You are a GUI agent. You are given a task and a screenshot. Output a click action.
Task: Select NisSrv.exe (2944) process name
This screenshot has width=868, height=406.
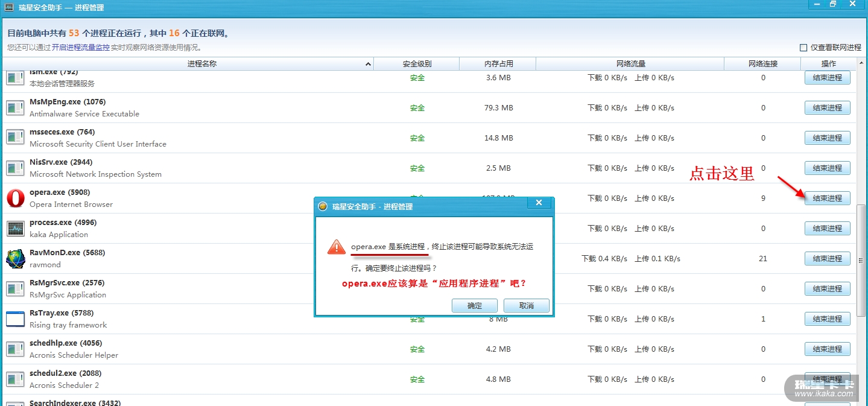(x=62, y=162)
